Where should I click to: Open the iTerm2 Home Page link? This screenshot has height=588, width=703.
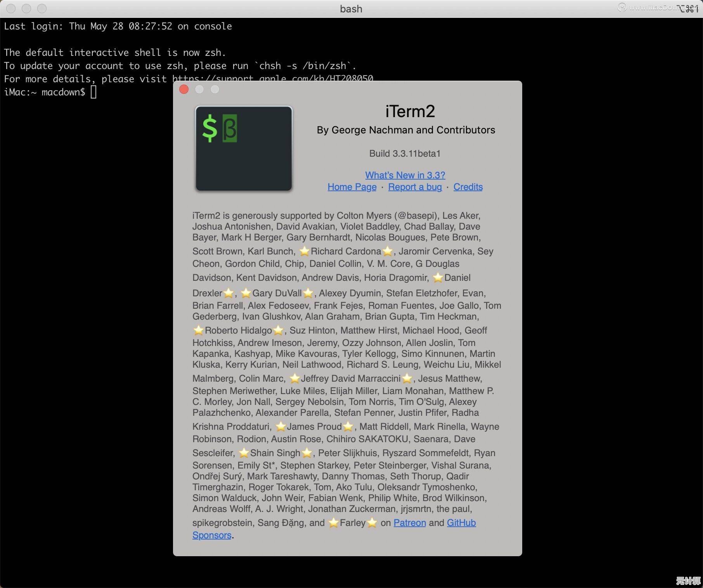click(x=352, y=187)
